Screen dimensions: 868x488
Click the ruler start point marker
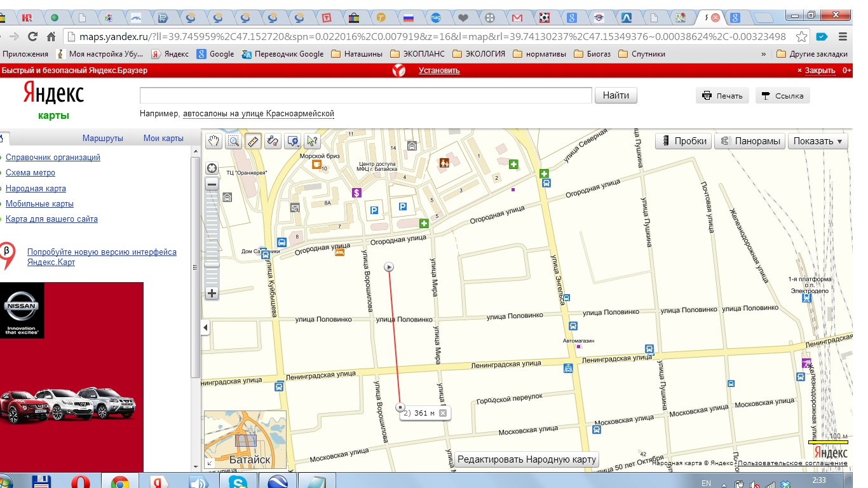(x=390, y=267)
